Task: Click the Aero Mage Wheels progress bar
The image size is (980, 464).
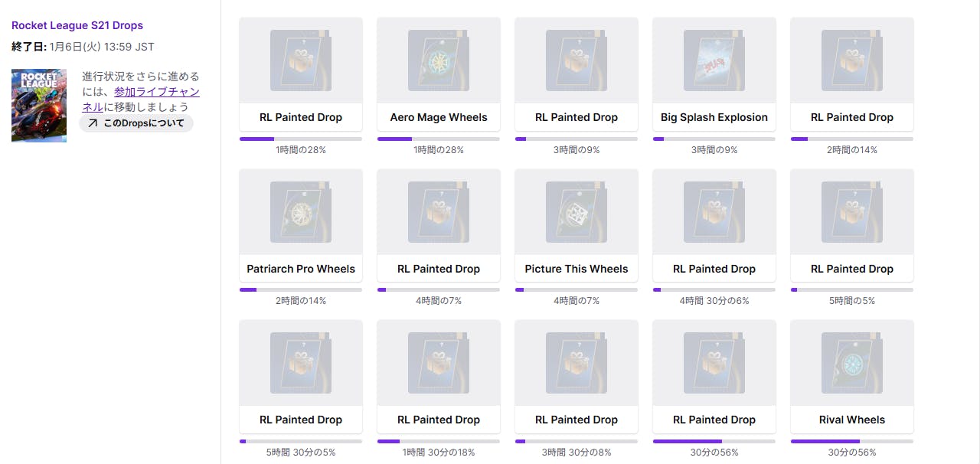Action: [x=439, y=139]
